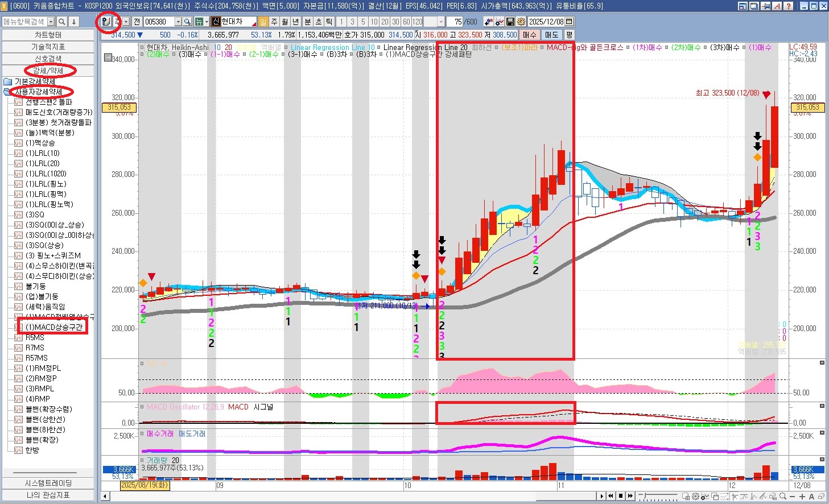Screen dimensions: 829x504
Task: Open the menu item search dropdown
Action: pos(51,22)
